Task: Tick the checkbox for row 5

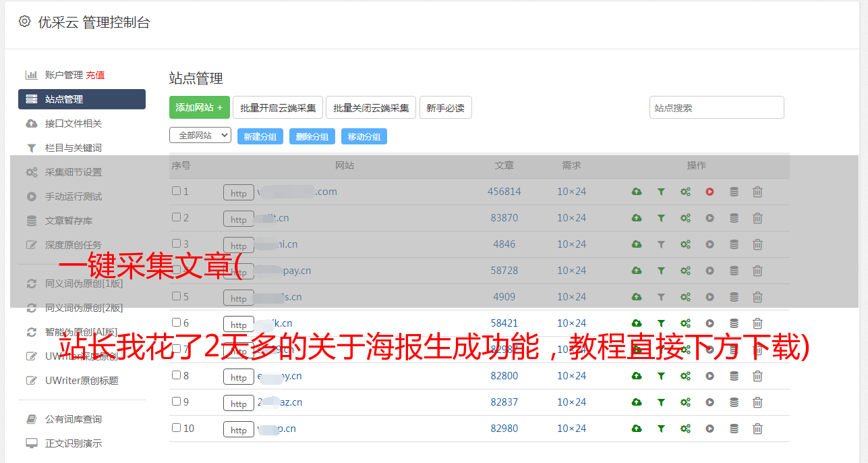Action: tap(176, 296)
